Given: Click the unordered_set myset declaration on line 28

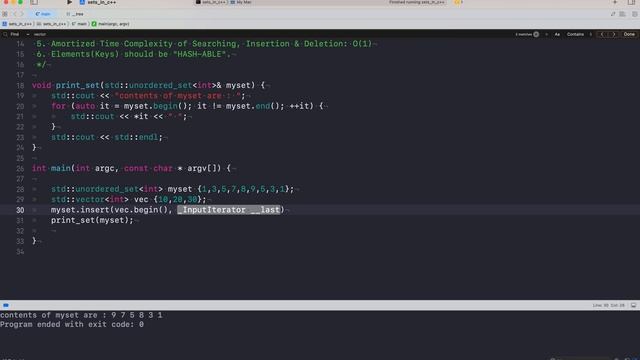Looking at the screenshot, I should pos(172,189).
